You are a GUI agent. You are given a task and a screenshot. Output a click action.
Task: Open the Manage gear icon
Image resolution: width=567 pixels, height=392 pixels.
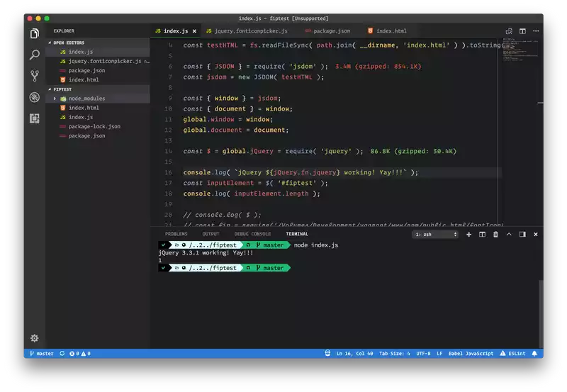tap(34, 338)
